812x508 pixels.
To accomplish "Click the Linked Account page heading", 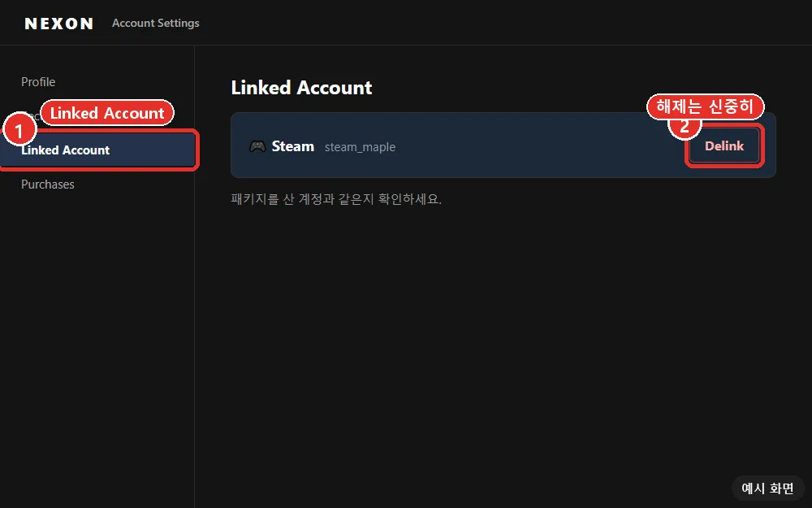I will click(301, 88).
